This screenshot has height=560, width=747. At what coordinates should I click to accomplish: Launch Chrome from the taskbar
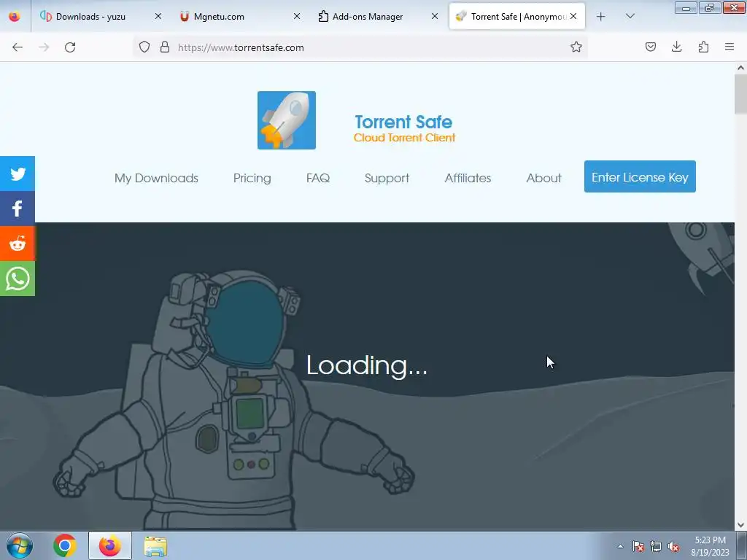(x=65, y=545)
